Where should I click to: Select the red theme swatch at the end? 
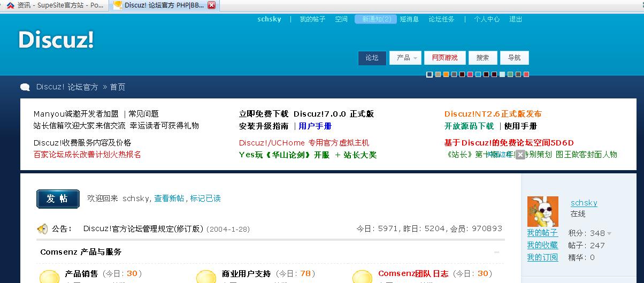tap(526, 74)
